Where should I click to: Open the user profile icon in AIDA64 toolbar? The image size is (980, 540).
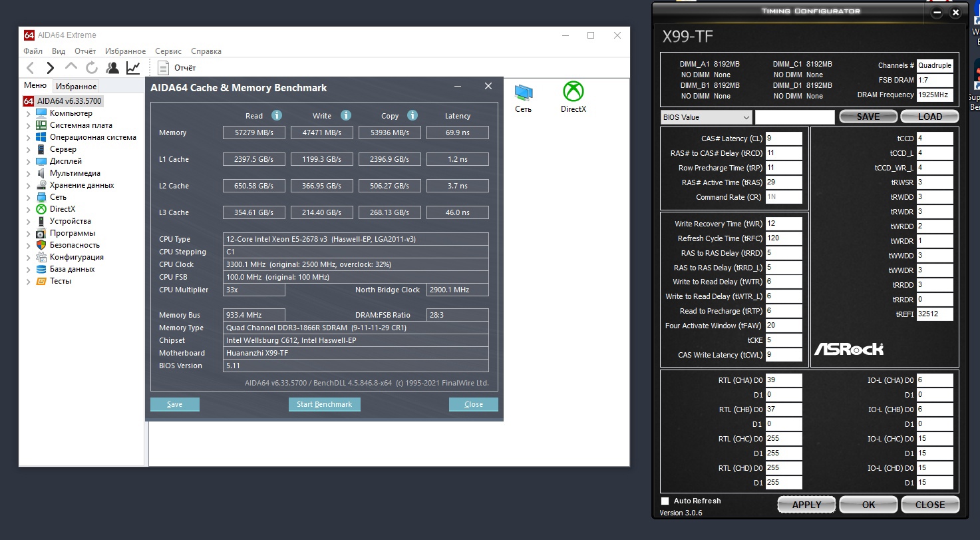pyautogui.click(x=112, y=67)
